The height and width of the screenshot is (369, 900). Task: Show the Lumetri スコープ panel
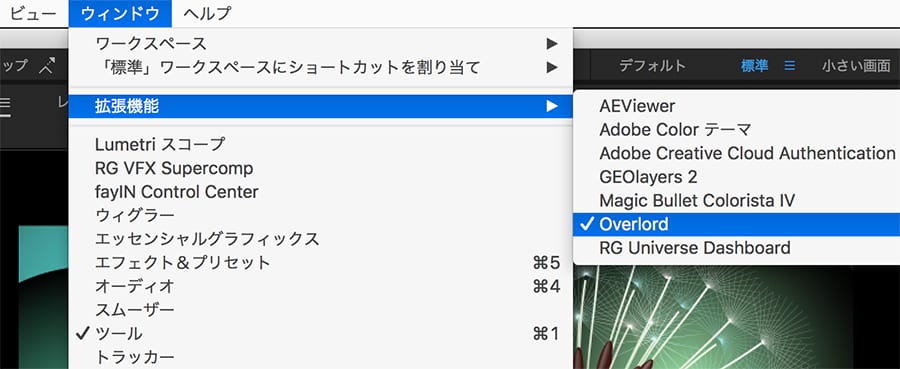coord(320,145)
